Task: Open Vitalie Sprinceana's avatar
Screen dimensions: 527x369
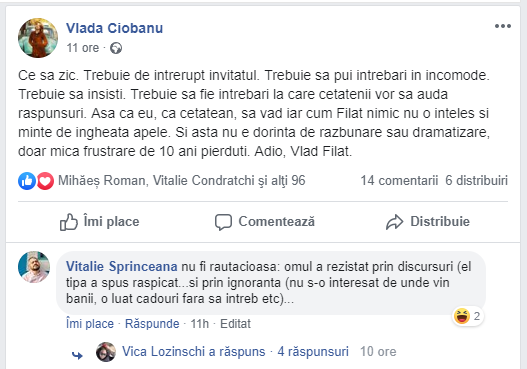Action: tap(34, 267)
